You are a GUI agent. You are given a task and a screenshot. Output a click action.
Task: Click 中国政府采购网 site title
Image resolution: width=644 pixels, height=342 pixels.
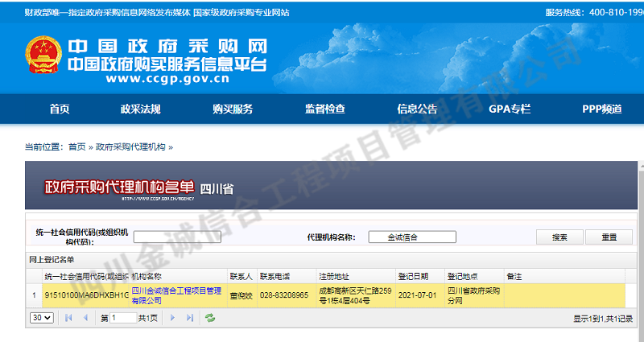coord(167,47)
